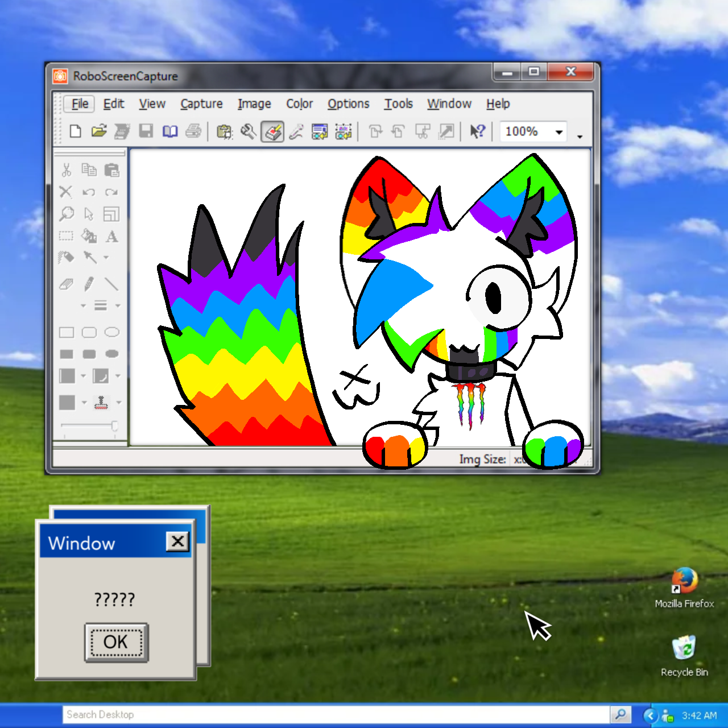
Task: Open the Capture menu
Action: (x=201, y=104)
